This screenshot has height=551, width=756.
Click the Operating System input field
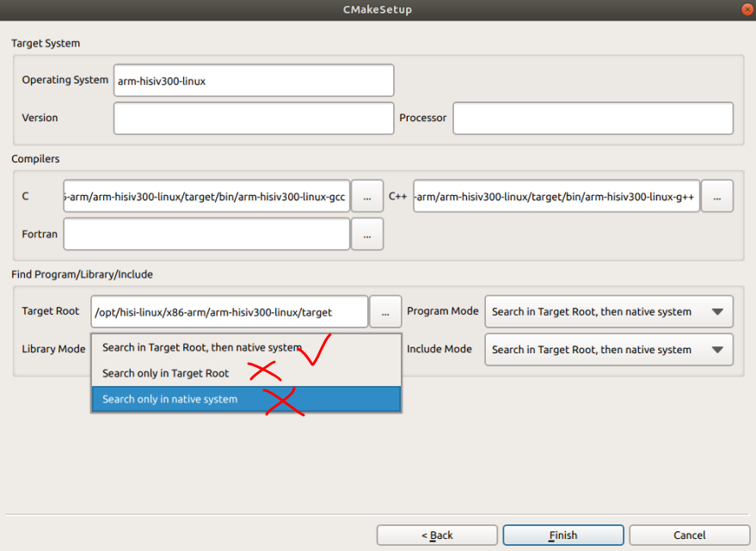coord(254,81)
